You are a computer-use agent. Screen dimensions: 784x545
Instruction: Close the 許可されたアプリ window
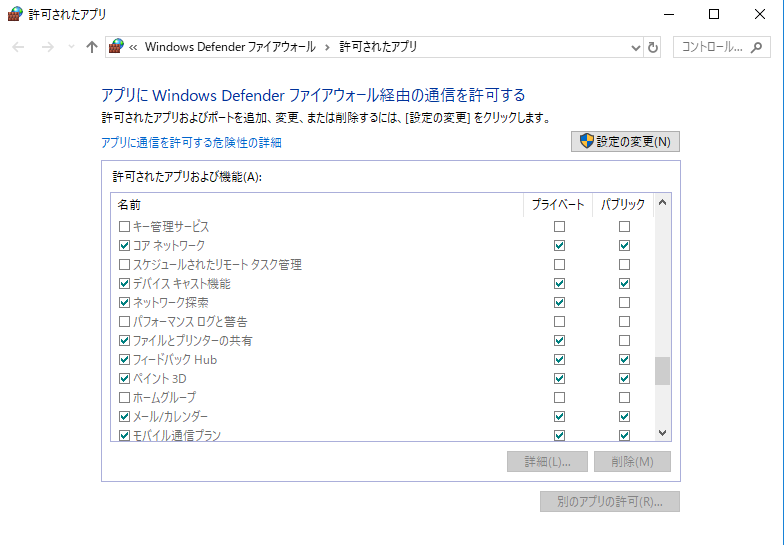(760, 14)
